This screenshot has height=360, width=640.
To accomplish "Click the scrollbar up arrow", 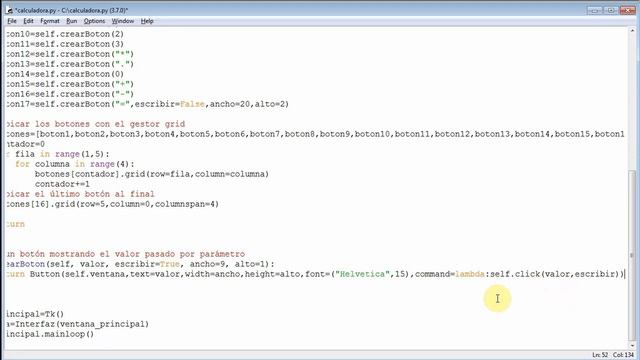I will [x=632, y=31].
